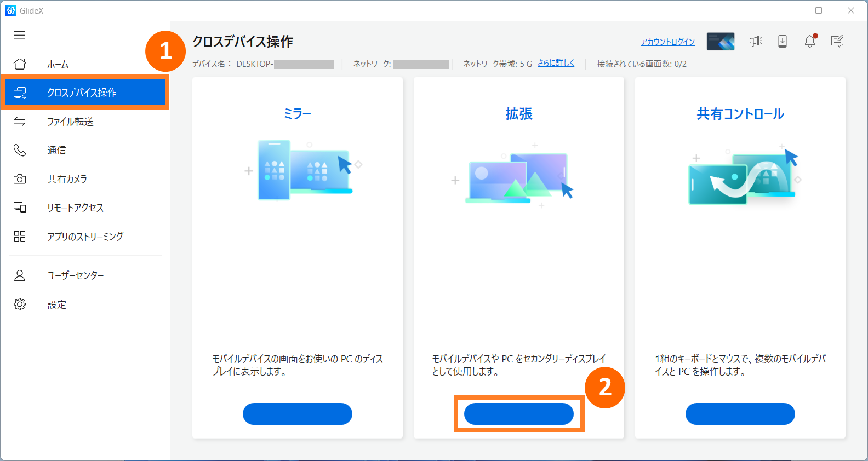
Task: Open ユーザーセンター page
Action: pyautogui.click(x=75, y=275)
